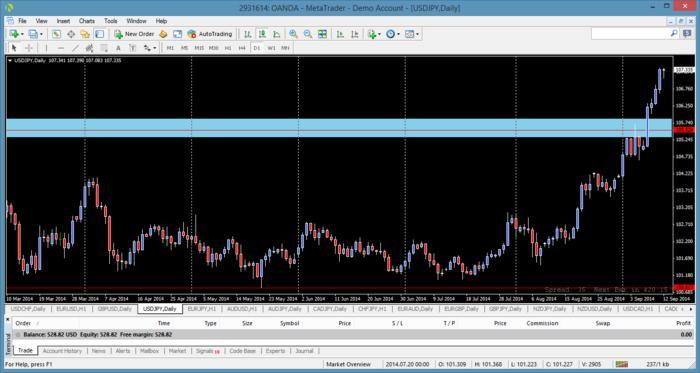Select the H4 timeframe

pyautogui.click(x=242, y=48)
